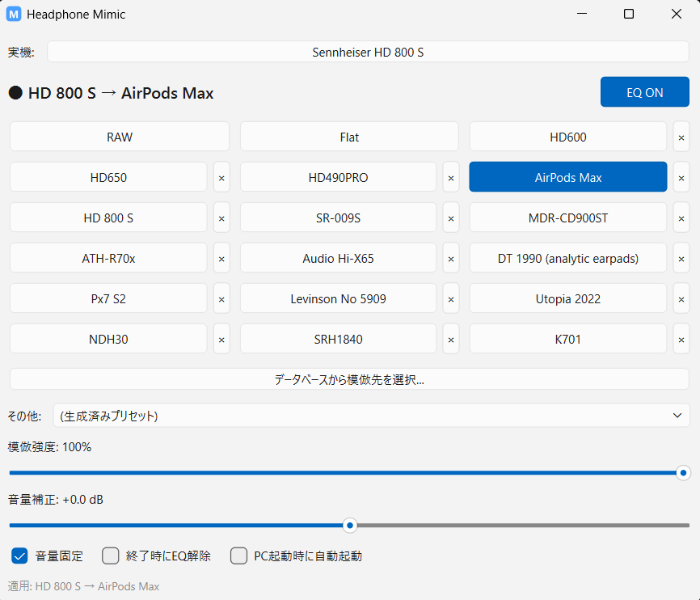
Task: Choose the Levinson No 5909 preset
Action: [x=338, y=298]
